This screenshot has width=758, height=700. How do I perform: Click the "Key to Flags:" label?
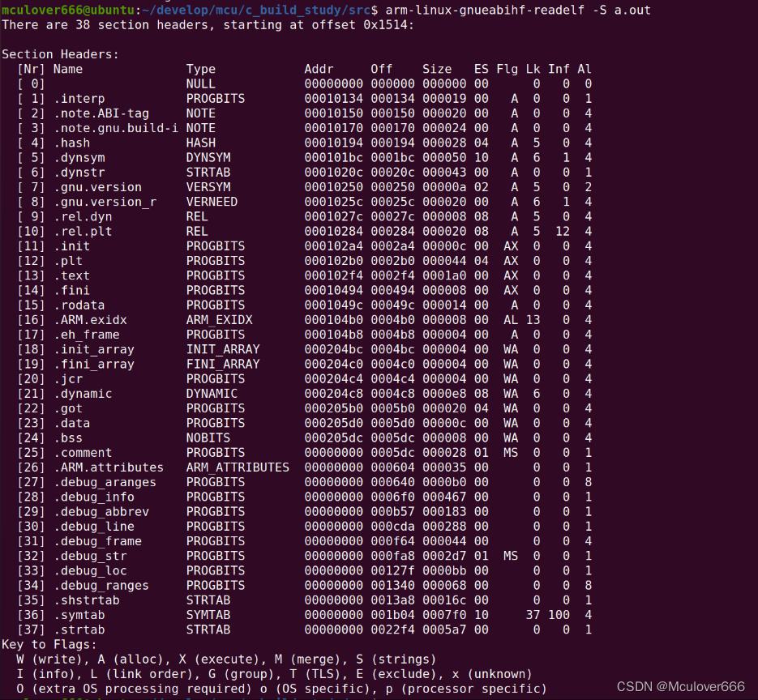tap(49, 644)
